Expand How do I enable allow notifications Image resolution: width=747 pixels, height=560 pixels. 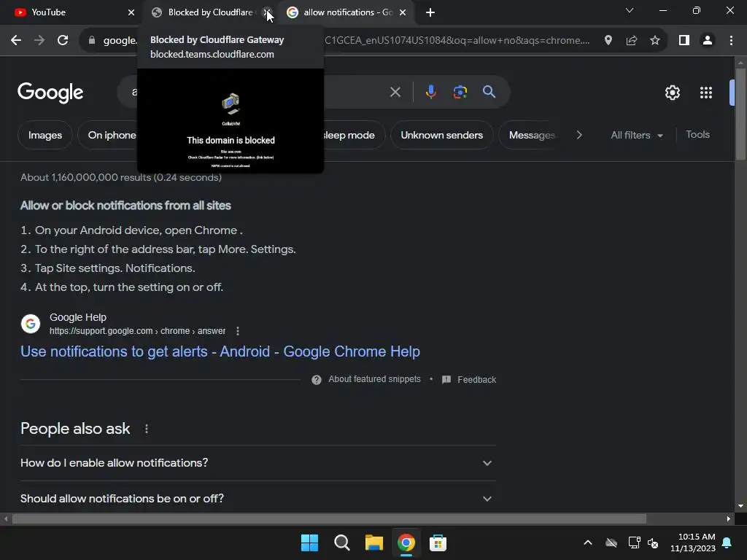pos(258,463)
